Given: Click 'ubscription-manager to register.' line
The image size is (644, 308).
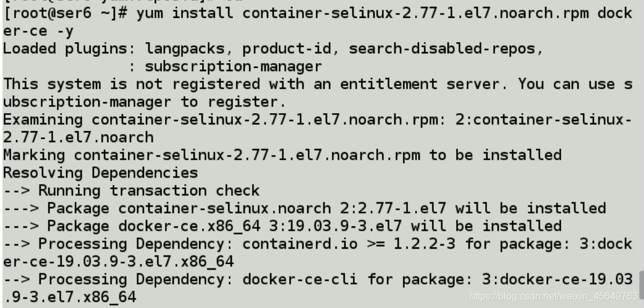Looking at the screenshot, I should pos(145,101).
